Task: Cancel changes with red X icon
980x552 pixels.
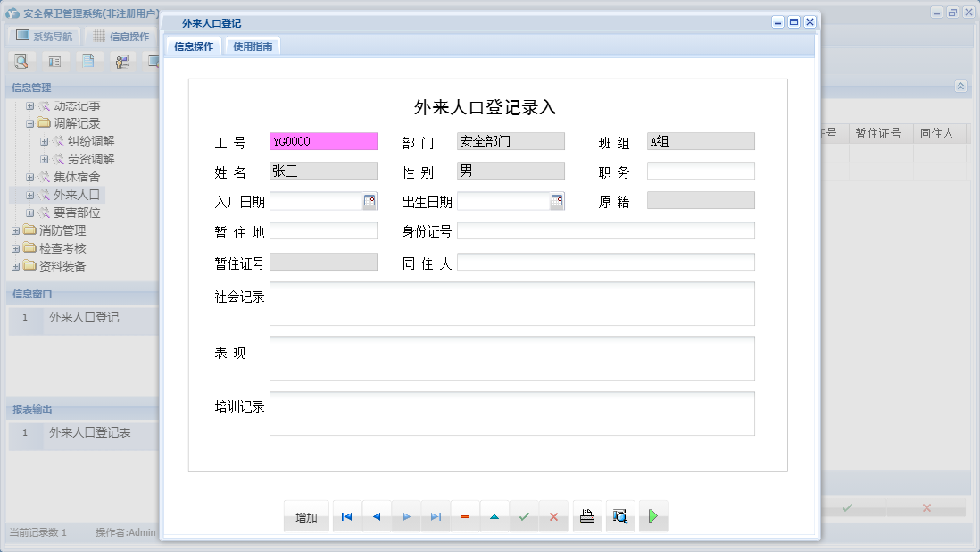Action: click(553, 515)
